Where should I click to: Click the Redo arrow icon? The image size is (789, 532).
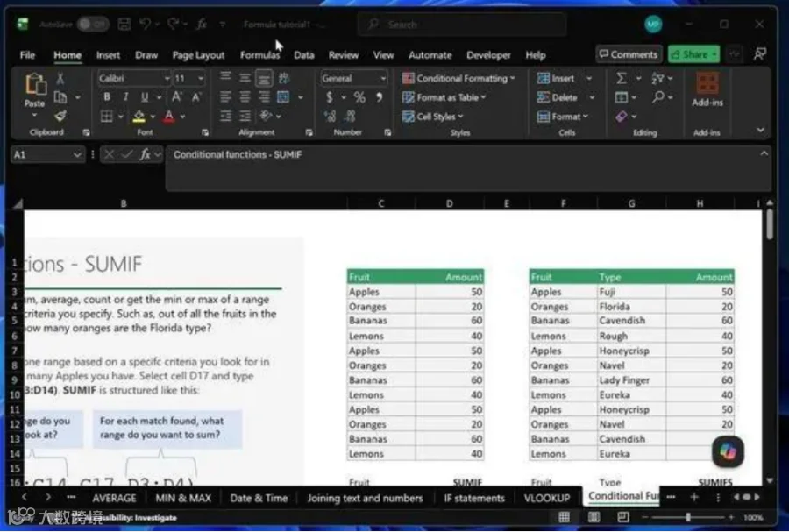(174, 24)
